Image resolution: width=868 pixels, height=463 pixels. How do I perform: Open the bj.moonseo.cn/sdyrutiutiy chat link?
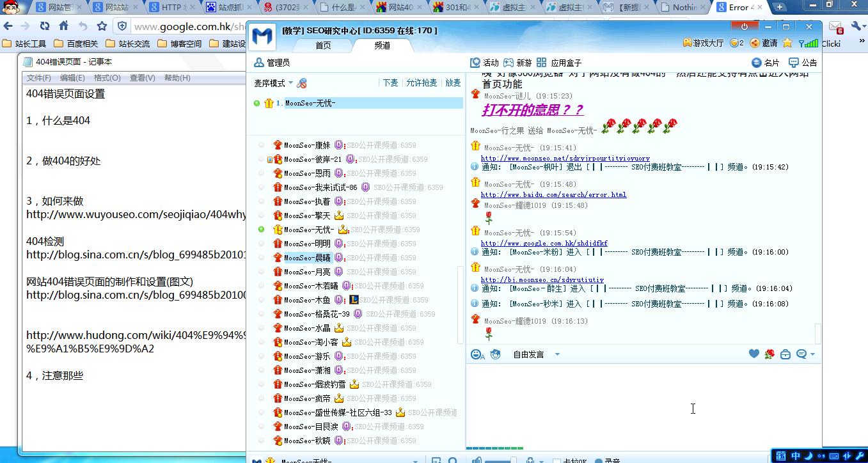[542, 279]
